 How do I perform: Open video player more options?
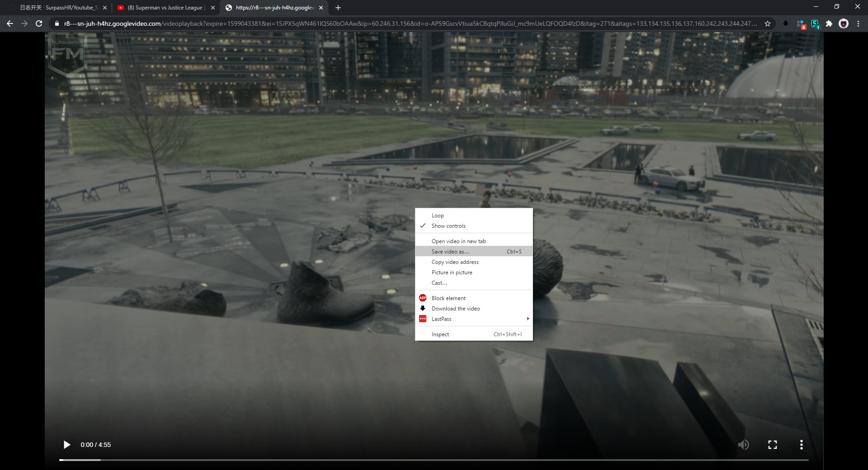[802, 445]
